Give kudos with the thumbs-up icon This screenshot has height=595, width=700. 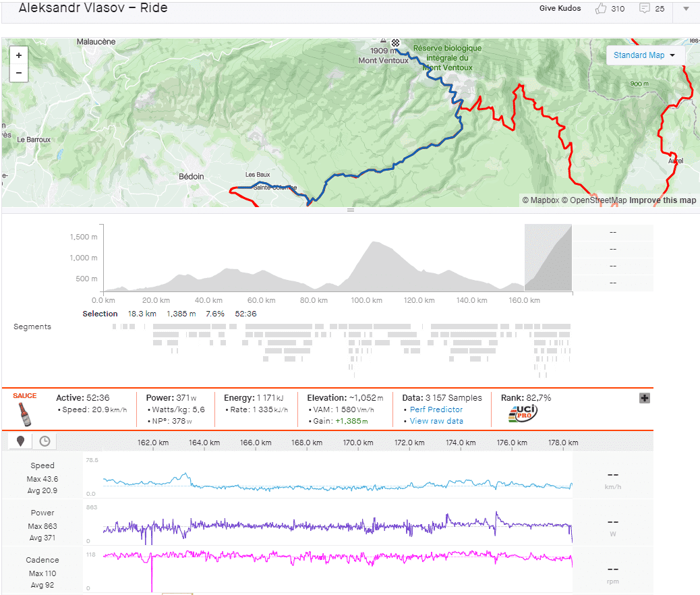pyautogui.click(x=601, y=9)
